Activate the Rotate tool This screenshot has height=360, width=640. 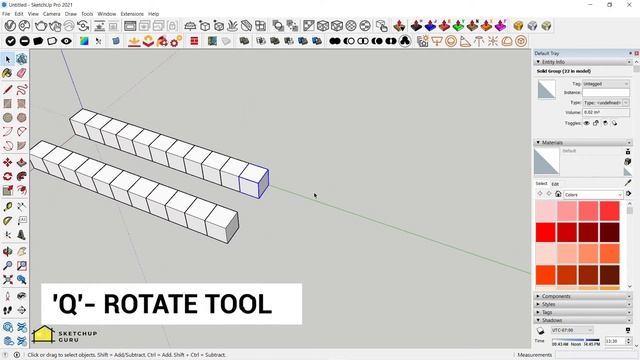coord(7,176)
